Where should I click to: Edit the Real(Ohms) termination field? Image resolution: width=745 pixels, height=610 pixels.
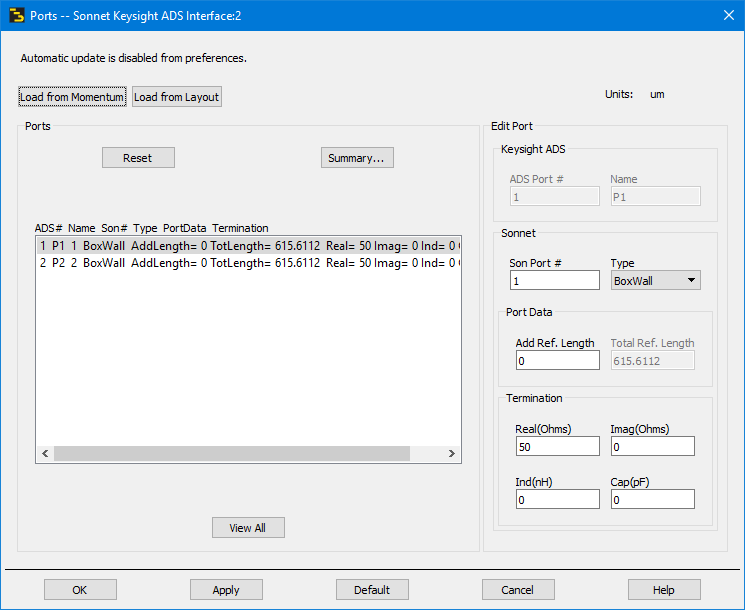pos(558,446)
